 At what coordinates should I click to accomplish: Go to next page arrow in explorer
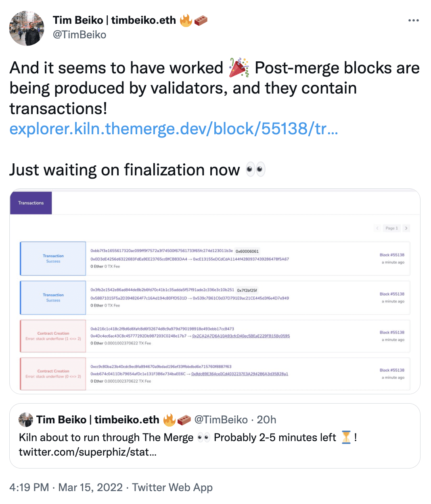click(406, 228)
